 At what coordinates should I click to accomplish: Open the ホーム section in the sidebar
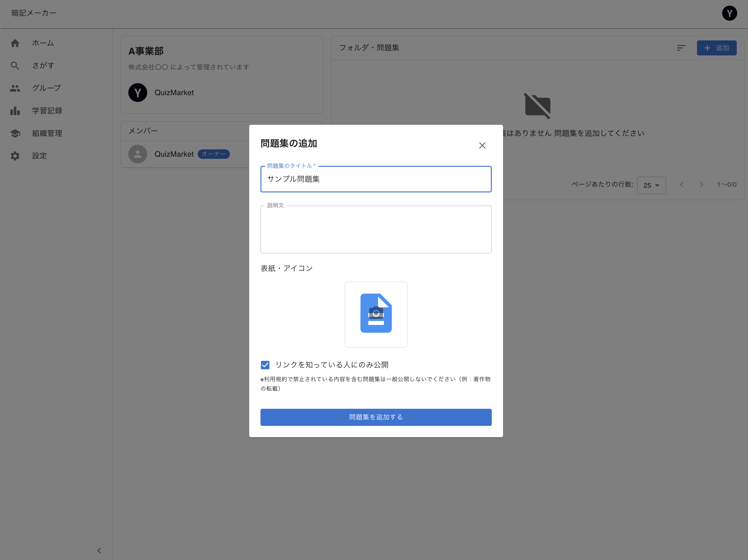coord(43,43)
